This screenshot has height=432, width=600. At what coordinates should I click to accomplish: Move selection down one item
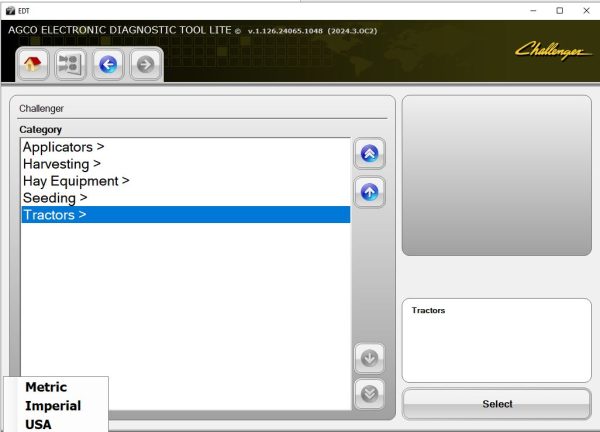(x=369, y=359)
